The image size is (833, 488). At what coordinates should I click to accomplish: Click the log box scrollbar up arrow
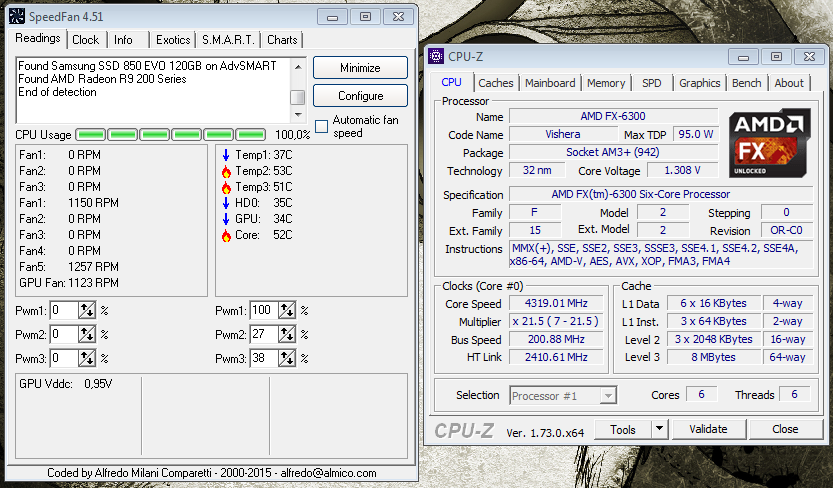coord(298,66)
